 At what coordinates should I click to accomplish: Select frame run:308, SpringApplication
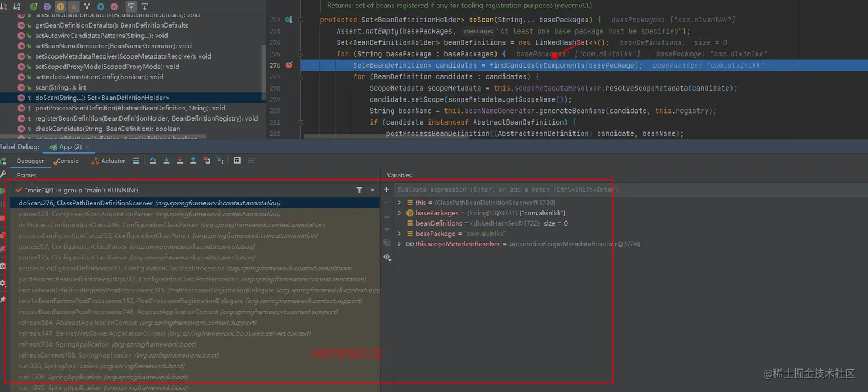(x=195, y=366)
